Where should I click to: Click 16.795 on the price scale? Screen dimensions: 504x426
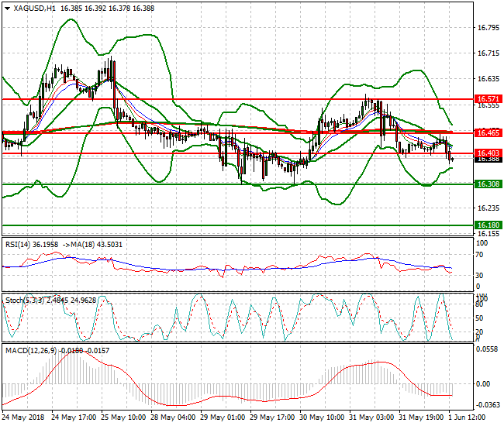pyautogui.click(x=487, y=28)
